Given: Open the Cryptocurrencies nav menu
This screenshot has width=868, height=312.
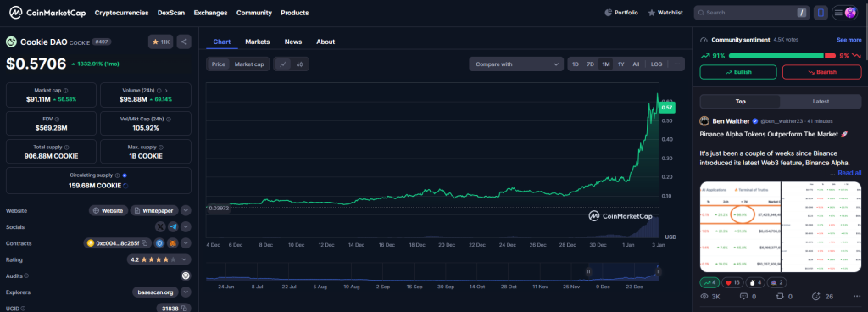Looking at the screenshot, I should click(121, 12).
